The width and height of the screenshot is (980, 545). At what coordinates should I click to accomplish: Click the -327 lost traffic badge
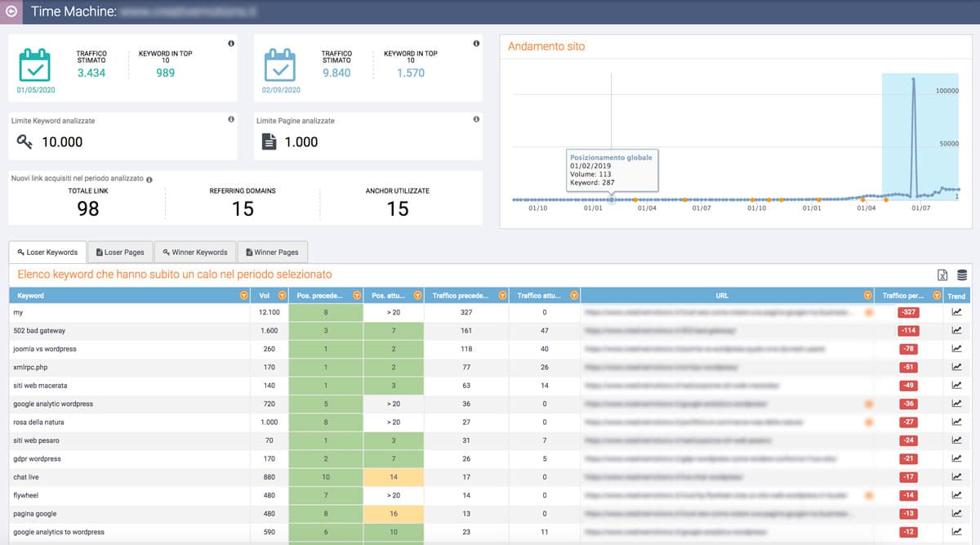(x=909, y=312)
